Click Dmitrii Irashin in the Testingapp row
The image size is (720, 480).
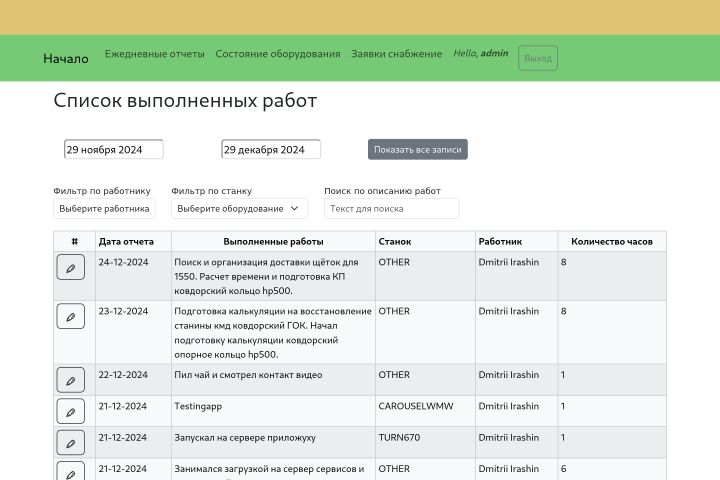[509, 406]
